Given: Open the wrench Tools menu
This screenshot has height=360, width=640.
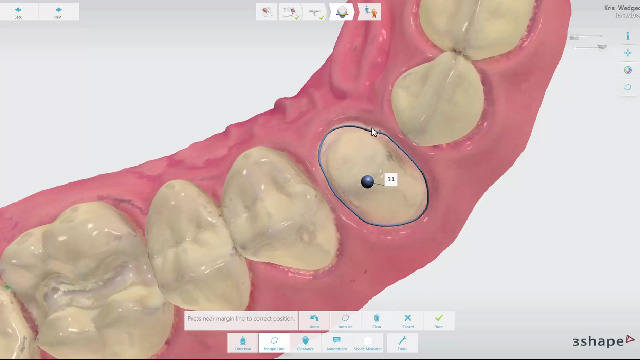Looking at the screenshot, I should 402,343.
